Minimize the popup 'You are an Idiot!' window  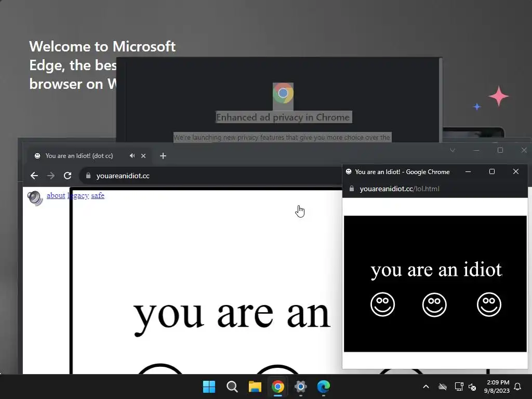[x=468, y=171]
